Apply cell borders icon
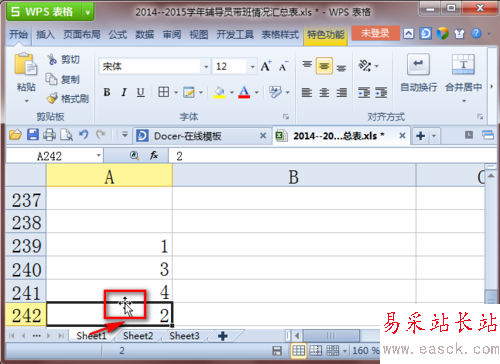The image size is (500, 364). pos(163,92)
